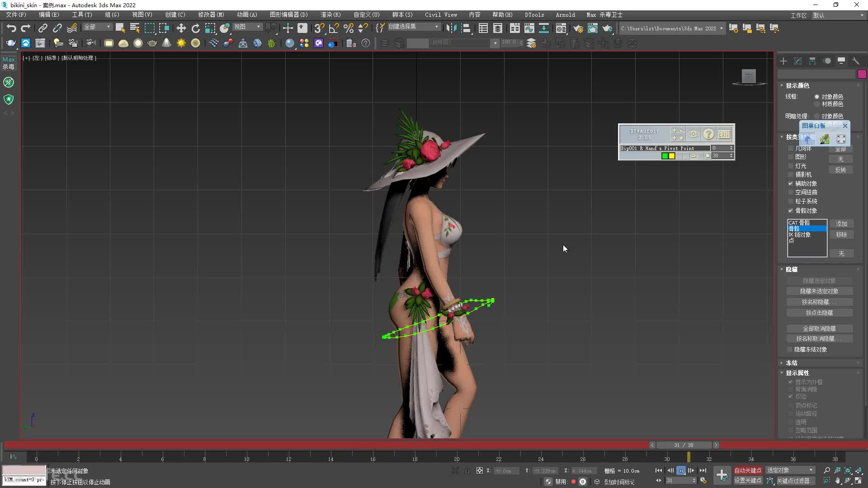Open the 动画(A) menu
The image size is (868, 488).
(x=247, y=15)
